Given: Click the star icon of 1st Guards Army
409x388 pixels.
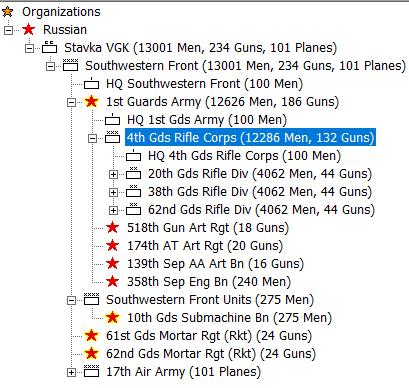Looking at the screenshot, I should 91,102.
